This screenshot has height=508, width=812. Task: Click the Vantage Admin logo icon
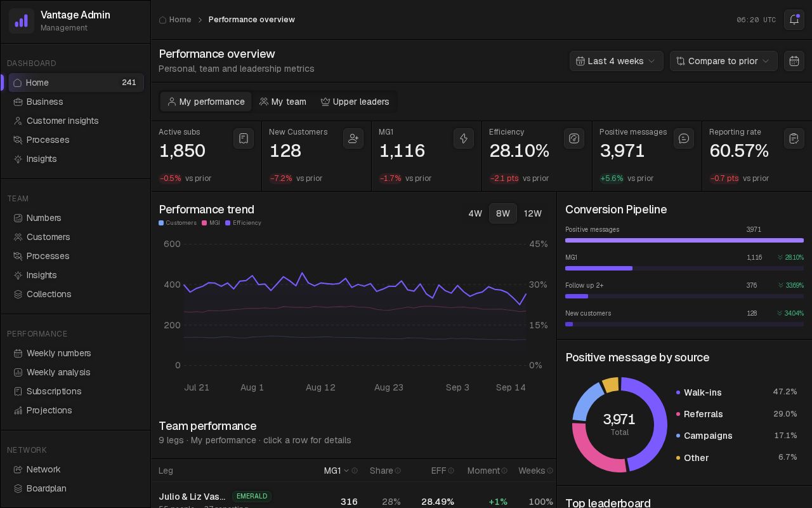click(x=22, y=20)
